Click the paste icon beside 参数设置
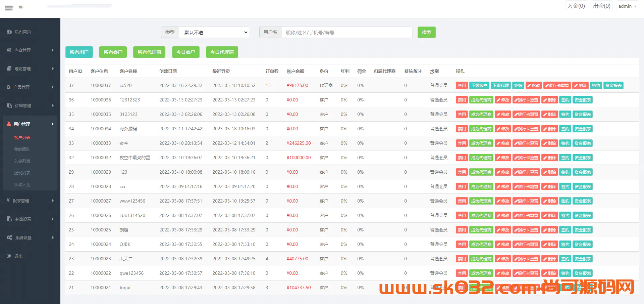 click(9, 219)
